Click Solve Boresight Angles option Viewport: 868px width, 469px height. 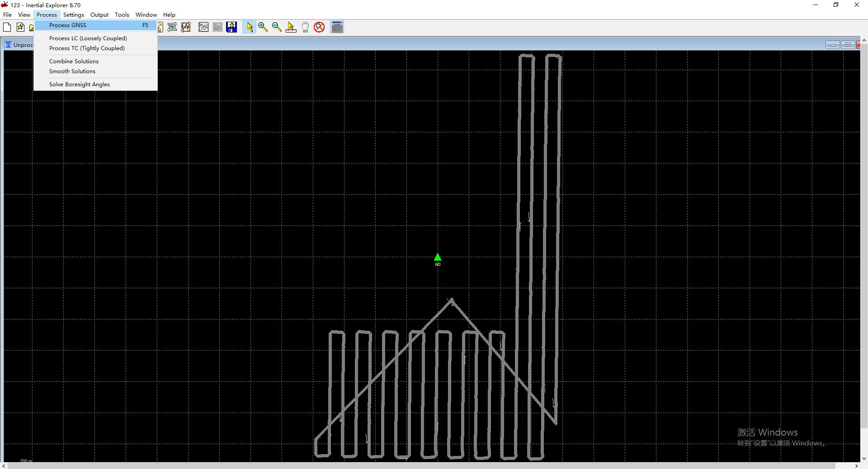click(80, 84)
